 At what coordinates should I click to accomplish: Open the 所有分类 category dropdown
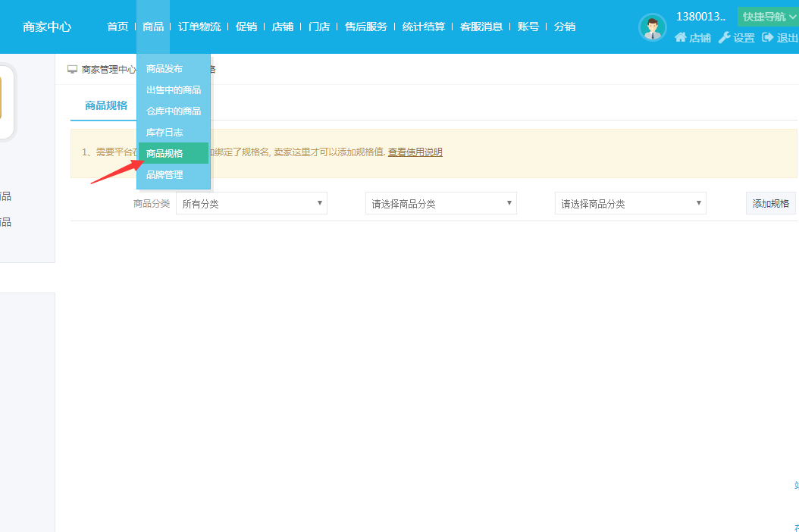(251, 203)
